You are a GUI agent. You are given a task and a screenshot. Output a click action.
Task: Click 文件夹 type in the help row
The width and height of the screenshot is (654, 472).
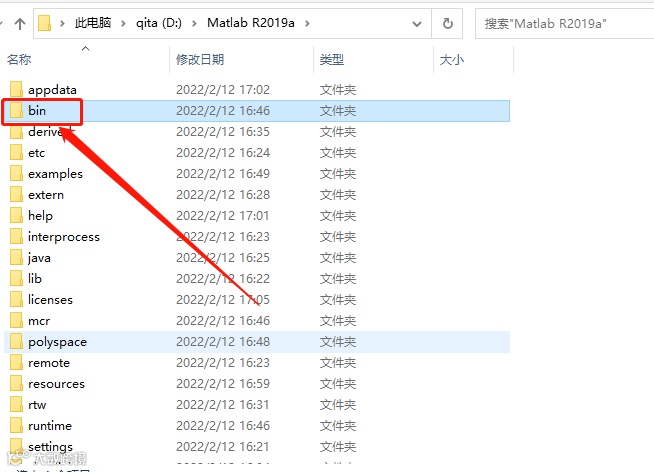click(338, 216)
